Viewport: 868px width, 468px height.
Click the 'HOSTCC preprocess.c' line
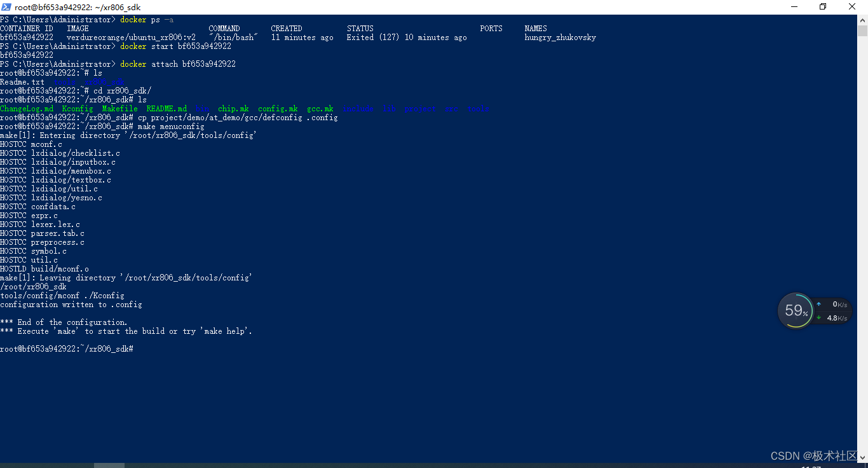click(x=42, y=242)
